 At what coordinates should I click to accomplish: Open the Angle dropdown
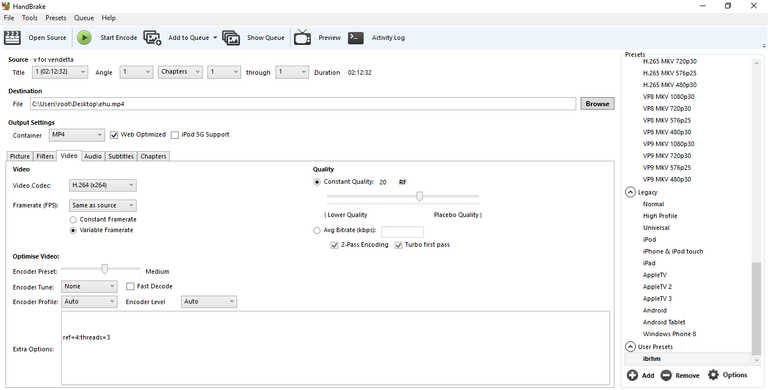coord(136,72)
